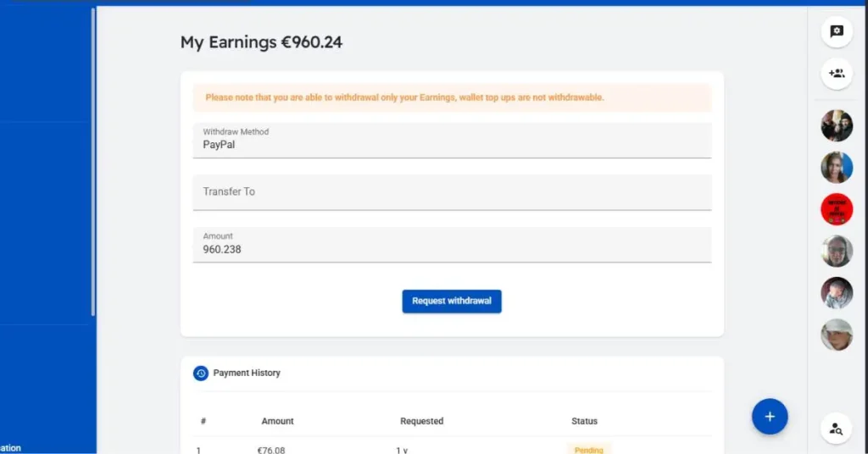This screenshot has height=454, width=868.
Task: Click the Payment History clock icon
Action: 200,374
